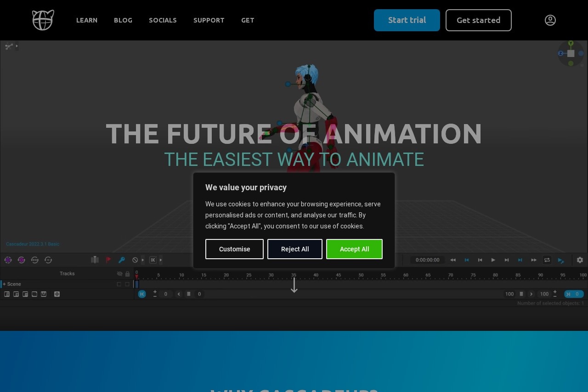Click Reject All cookies button
This screenshot has width=588, height=392.
click(x=294, y=249)
